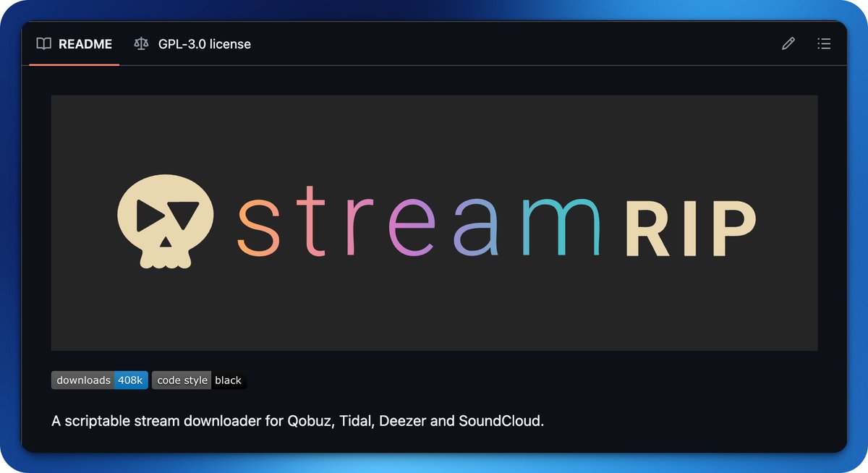Open the code style black badge
The width and height of the screenshot is (868, 473).
click(199, 380)
